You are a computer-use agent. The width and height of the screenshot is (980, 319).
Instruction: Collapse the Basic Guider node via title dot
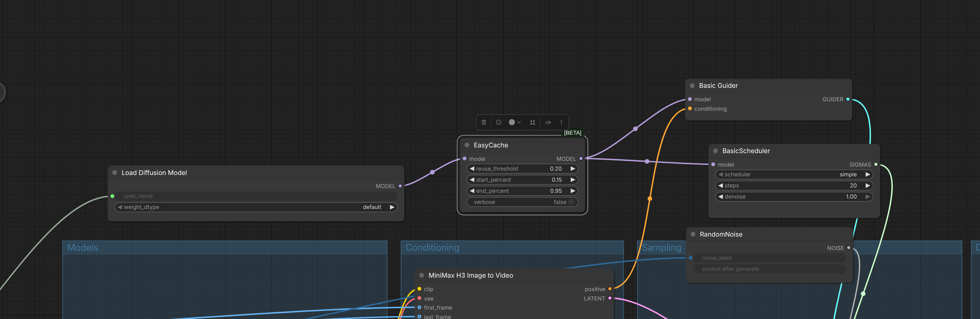[x=692, y=86]
